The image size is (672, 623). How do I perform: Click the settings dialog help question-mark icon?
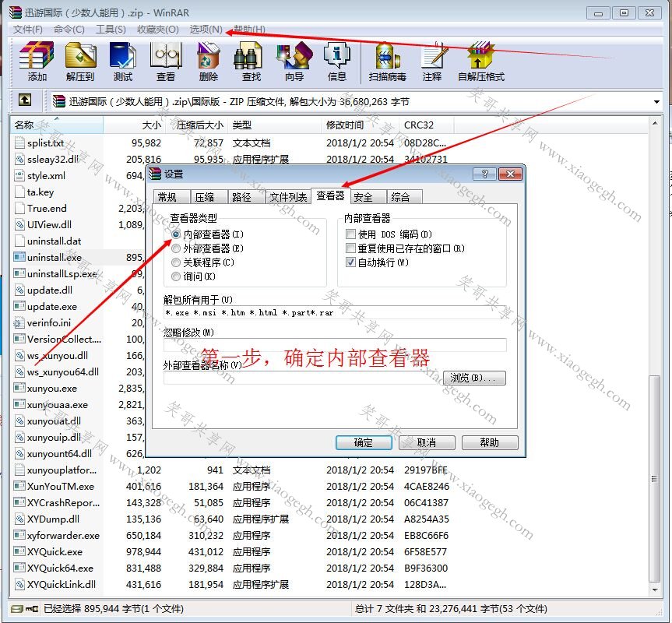coord(484,174)
